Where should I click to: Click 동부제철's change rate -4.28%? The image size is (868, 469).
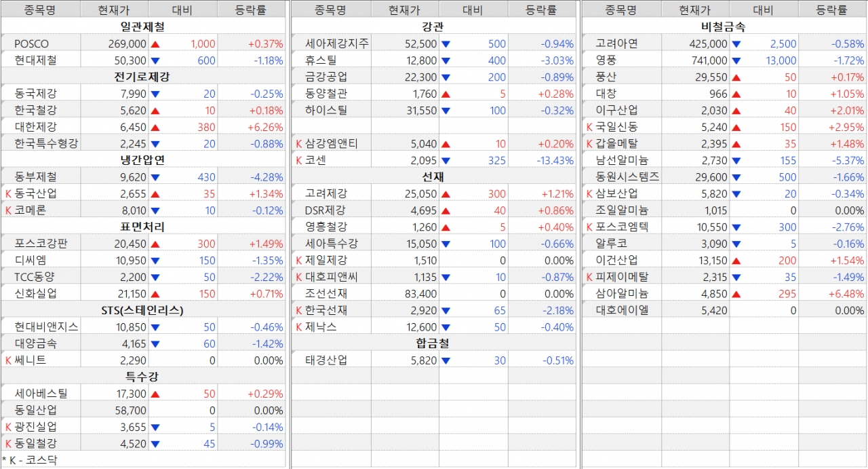point(267,177)
